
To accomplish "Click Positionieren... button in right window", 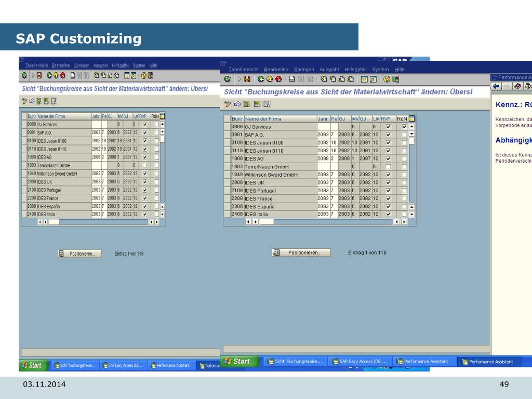I will (x=301, y=252).
